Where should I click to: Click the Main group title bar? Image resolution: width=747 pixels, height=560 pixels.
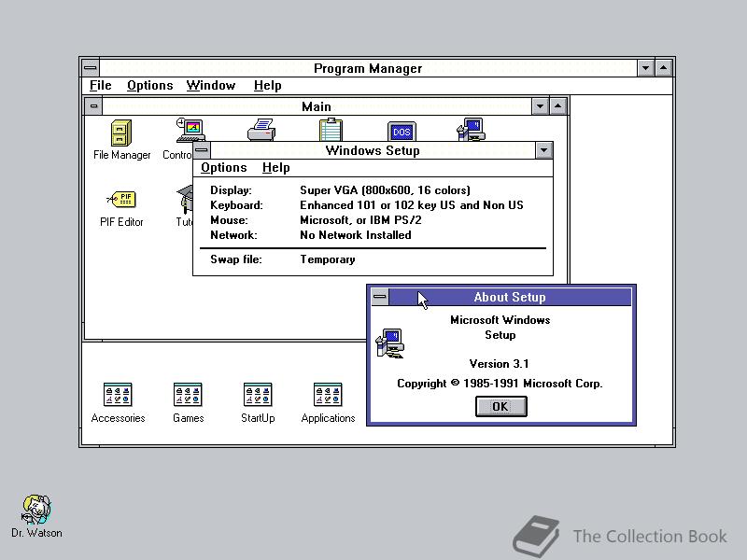(317, 106)
